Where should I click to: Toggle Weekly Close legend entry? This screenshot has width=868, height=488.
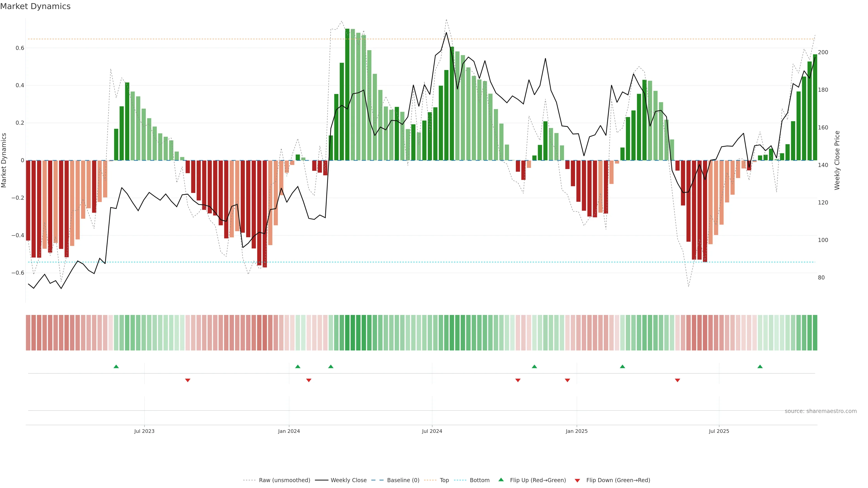[x=348, y=480]
